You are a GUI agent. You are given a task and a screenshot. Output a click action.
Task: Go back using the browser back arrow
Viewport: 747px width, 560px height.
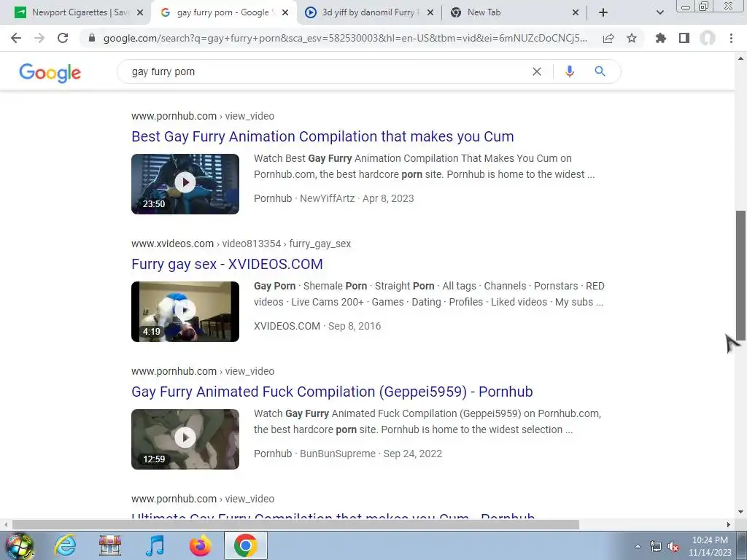point(16,38)
